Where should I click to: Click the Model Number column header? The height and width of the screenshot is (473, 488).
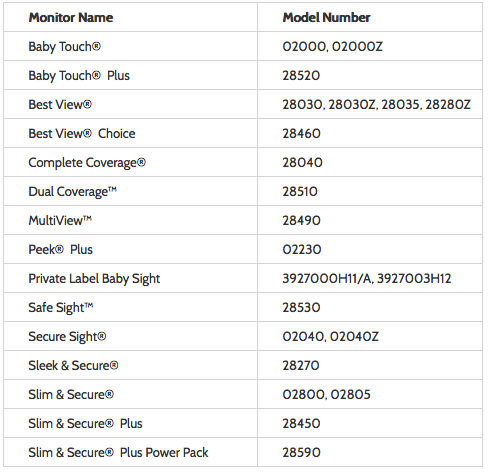pyautogui.click(x=326, y=17)
